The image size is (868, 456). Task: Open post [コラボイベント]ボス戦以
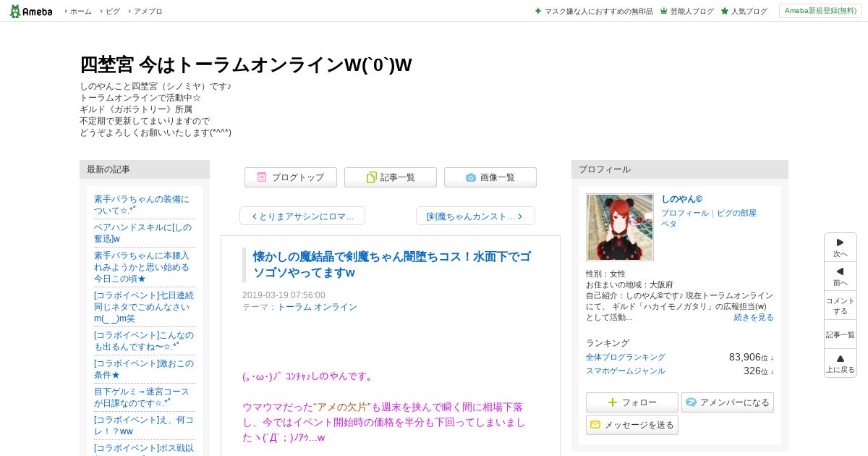click(x=144, y=448)
